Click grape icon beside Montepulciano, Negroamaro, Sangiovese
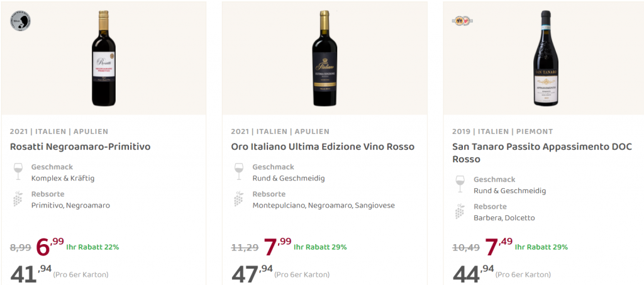644x285 pixels. pos(238,199)
